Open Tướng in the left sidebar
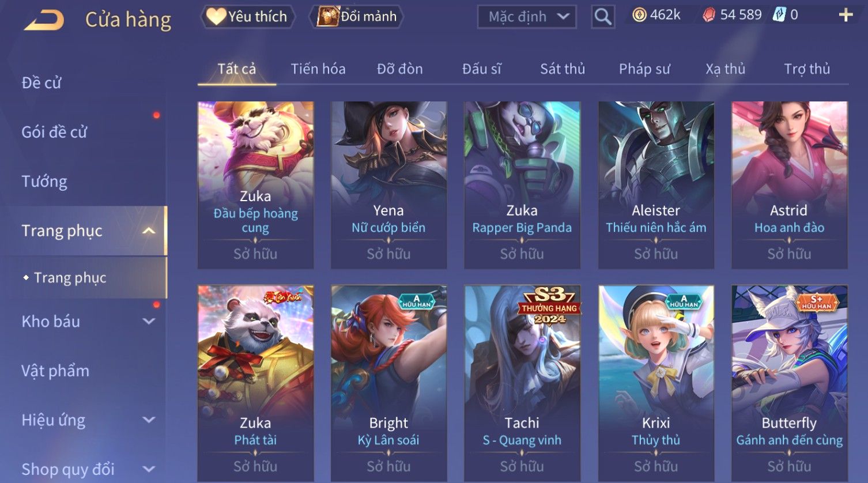868x483 pixels. coord(44,182)
